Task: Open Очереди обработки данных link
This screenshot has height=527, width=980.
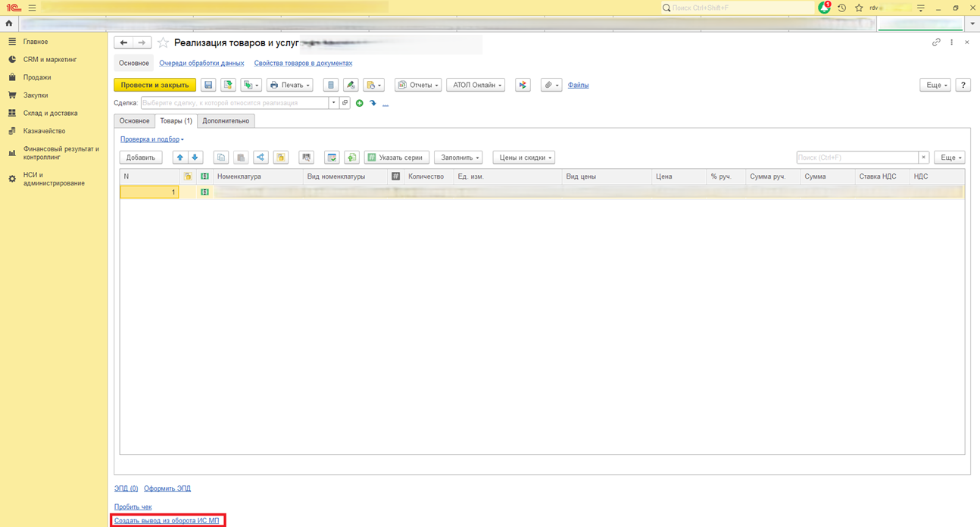Action: [201, 64]
